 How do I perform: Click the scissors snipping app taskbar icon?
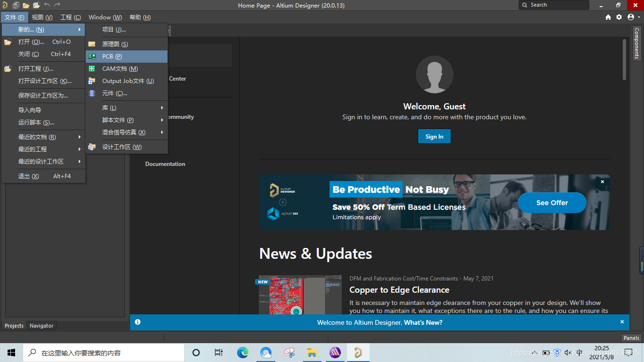[289, 353]
